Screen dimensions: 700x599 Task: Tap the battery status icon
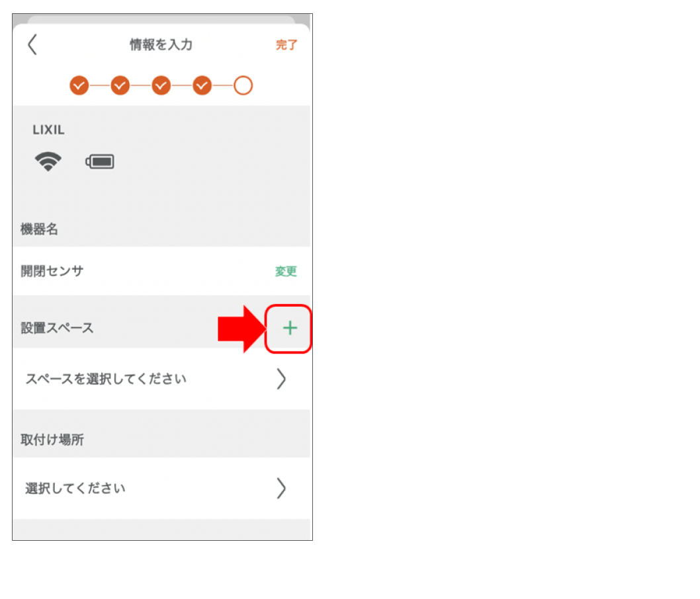pyautogui.click(x=99, y=161)
